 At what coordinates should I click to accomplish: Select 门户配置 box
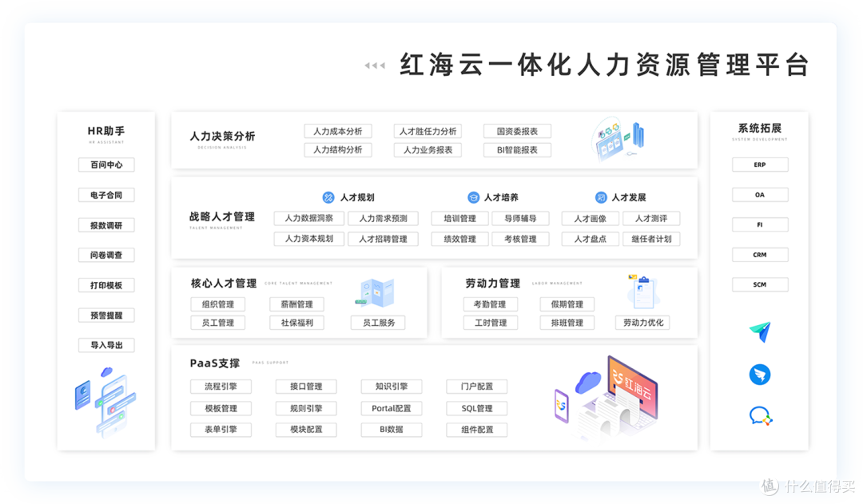(x=477, y=387)
